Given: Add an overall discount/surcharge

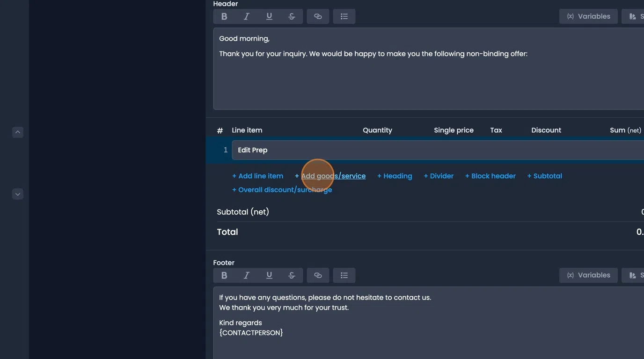Looking at the screenshot, I should point(282,189).
